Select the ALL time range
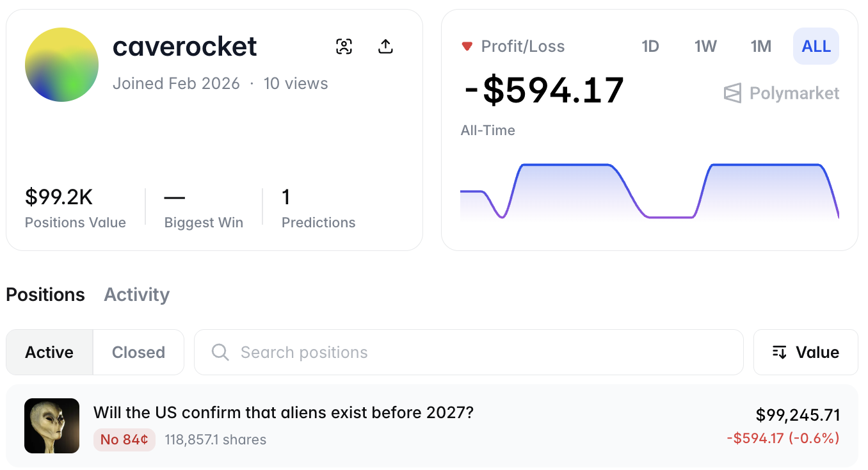 pyautogui.click(x=816, y=46)
